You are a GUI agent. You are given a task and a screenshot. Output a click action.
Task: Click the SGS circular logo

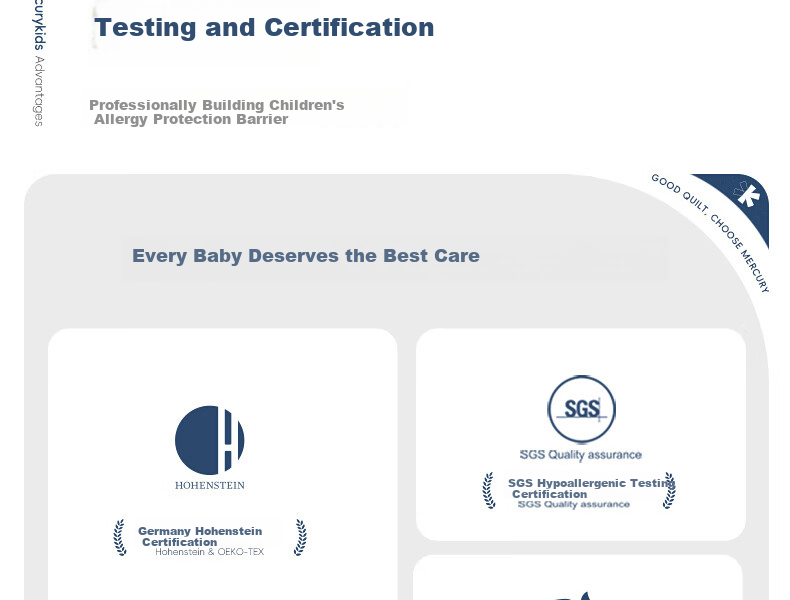click(581, 409)
